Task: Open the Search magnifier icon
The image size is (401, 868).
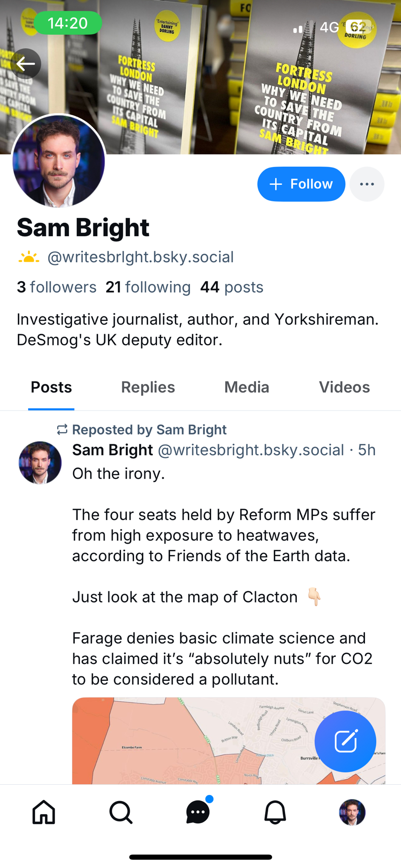Action: [x=121, y=812]
